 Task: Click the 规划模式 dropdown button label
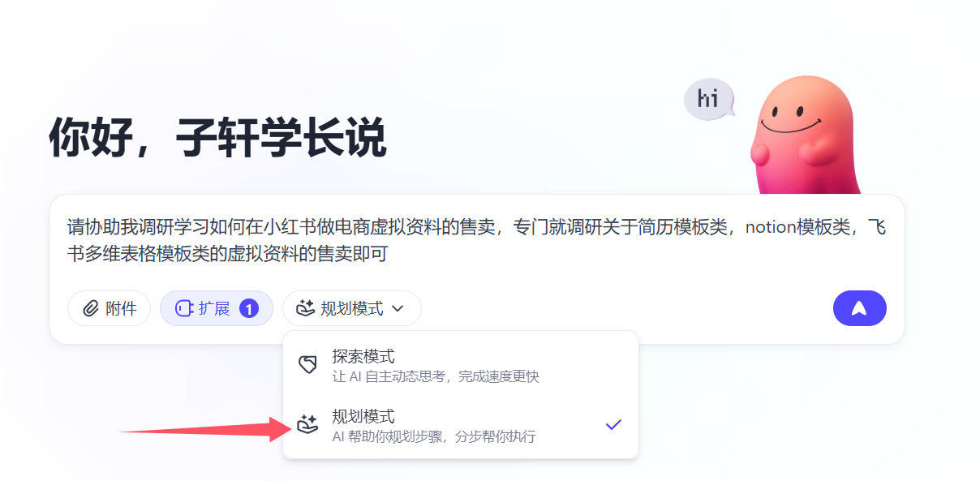[352, 308]
